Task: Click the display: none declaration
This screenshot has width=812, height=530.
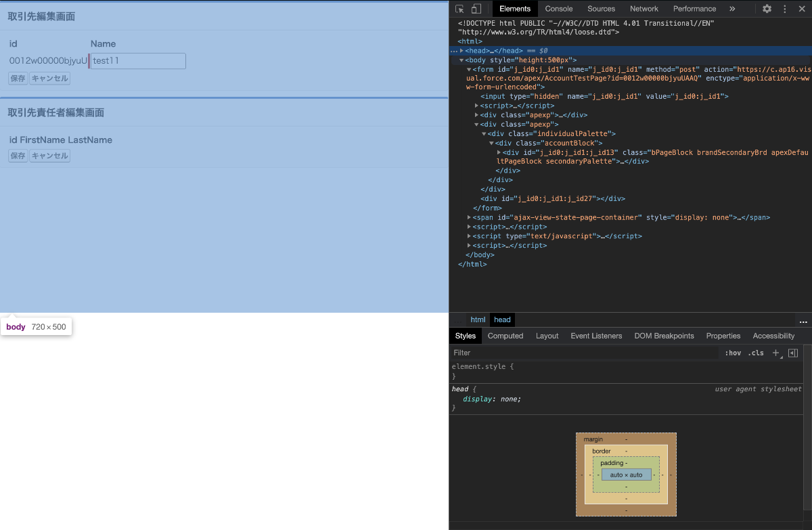Action: point(492,399)
